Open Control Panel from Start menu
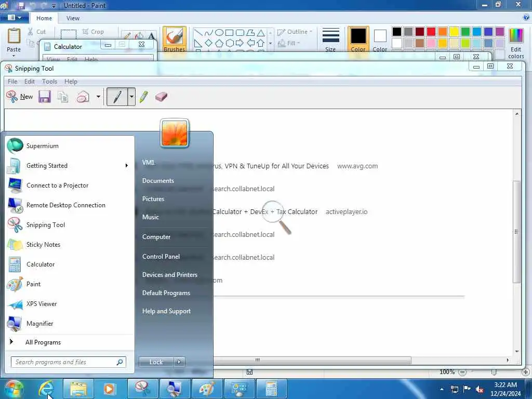532x399 pixels. [x=161, y=257]
